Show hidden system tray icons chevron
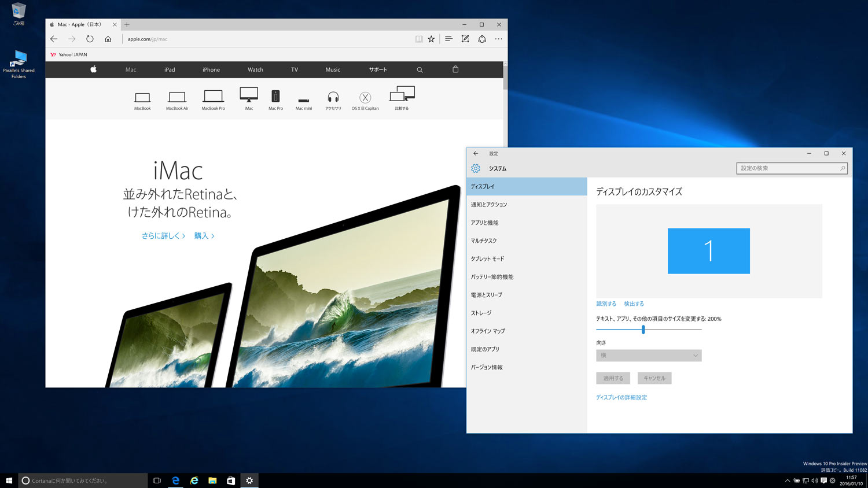This screenshot has width=868, height=488. click(x=787, y=480)
